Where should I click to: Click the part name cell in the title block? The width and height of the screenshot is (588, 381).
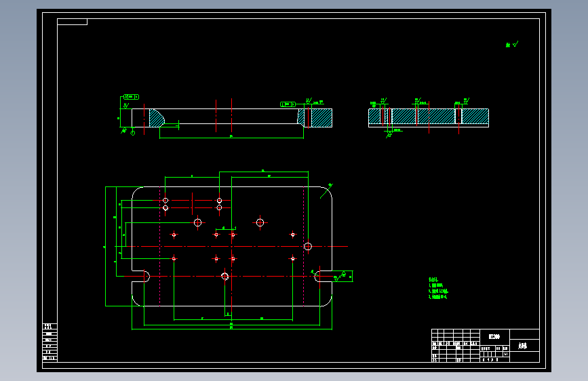click(524, 345)
